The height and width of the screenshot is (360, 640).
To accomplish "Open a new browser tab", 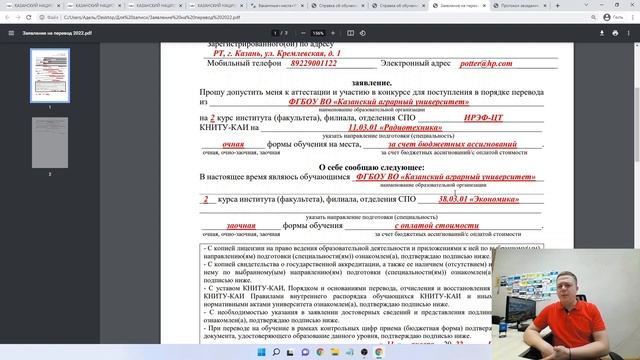I will 558,6.
